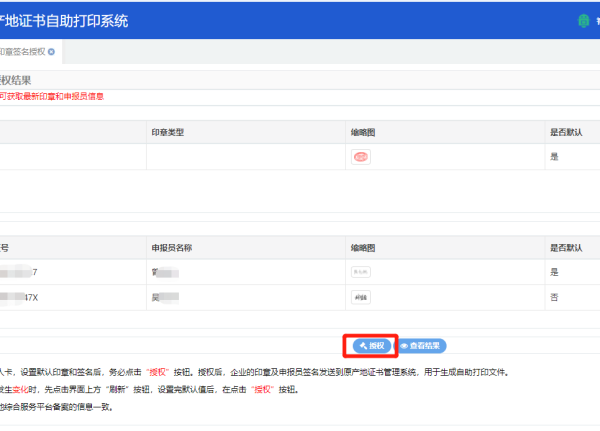Screen dimensions: 600x431
Task: Click the 否 default cell of second applicant
Action: (x=554, y=297)
